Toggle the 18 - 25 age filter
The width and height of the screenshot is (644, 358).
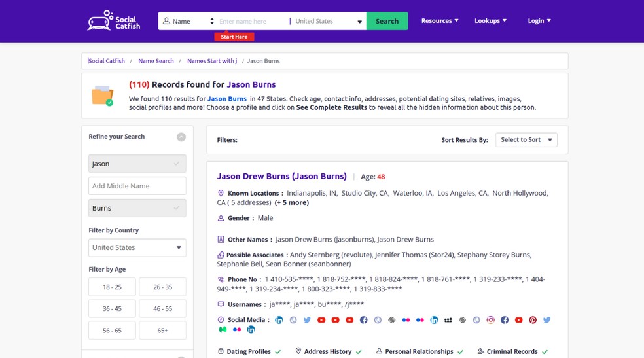pyautogui.click(x=112, y=287)
